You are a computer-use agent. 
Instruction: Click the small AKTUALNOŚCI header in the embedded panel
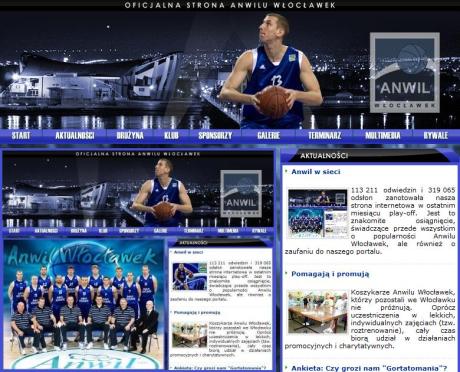pyautogui.click(x=193, y=243)
